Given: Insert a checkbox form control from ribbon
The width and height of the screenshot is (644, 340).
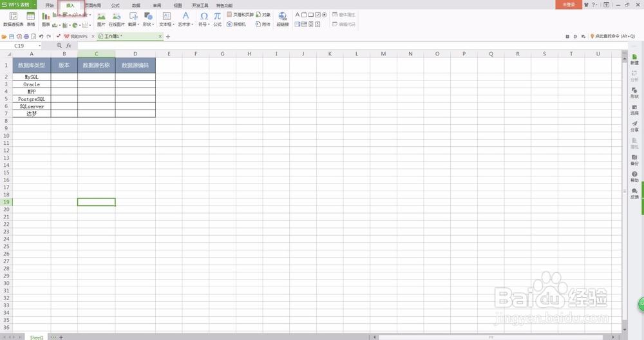Looking at the screenshot, I should [317, 14].
